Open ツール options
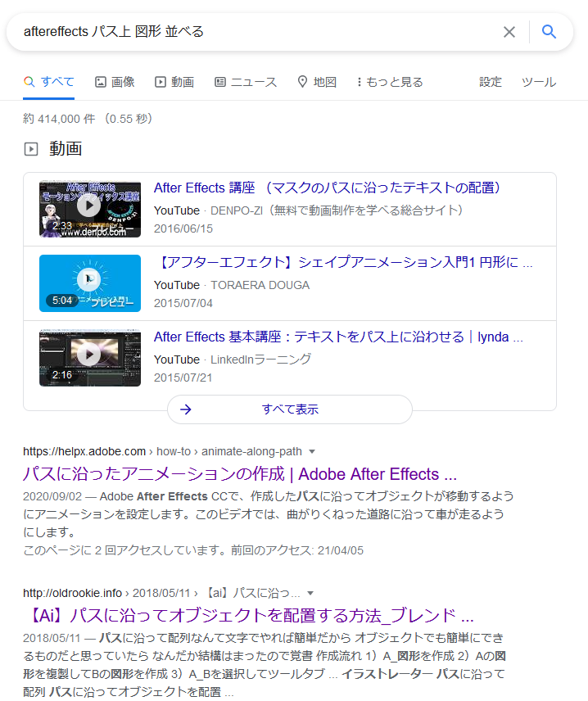The height and width of the screenshot is (701, 588). point(539,82)
